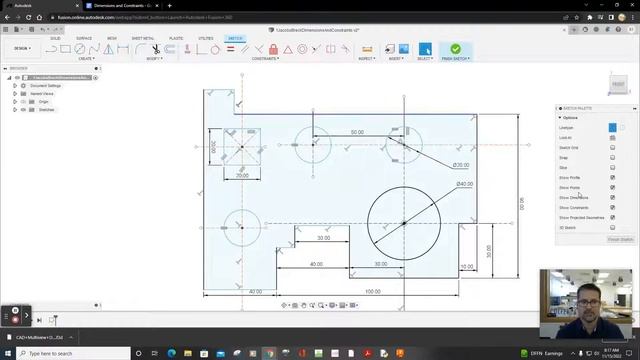Open the Modify dropdown menu
The height and width of the screenshot is (360, 640).
(x=154, y=59)
